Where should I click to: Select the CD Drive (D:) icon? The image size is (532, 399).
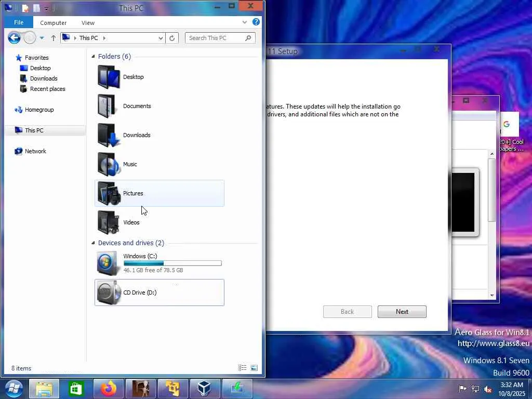[109, 292]
